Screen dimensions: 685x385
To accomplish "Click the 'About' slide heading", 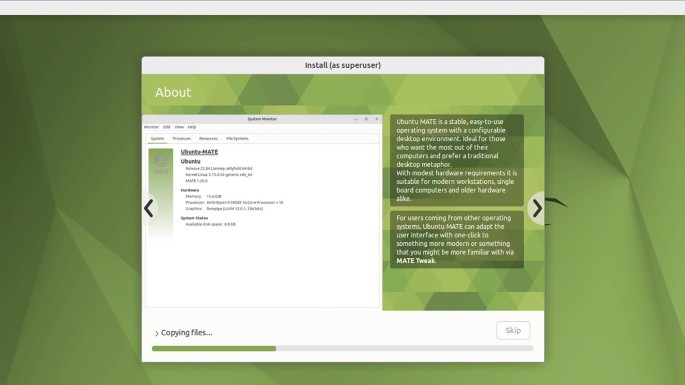I will click(x=173, y=92).
